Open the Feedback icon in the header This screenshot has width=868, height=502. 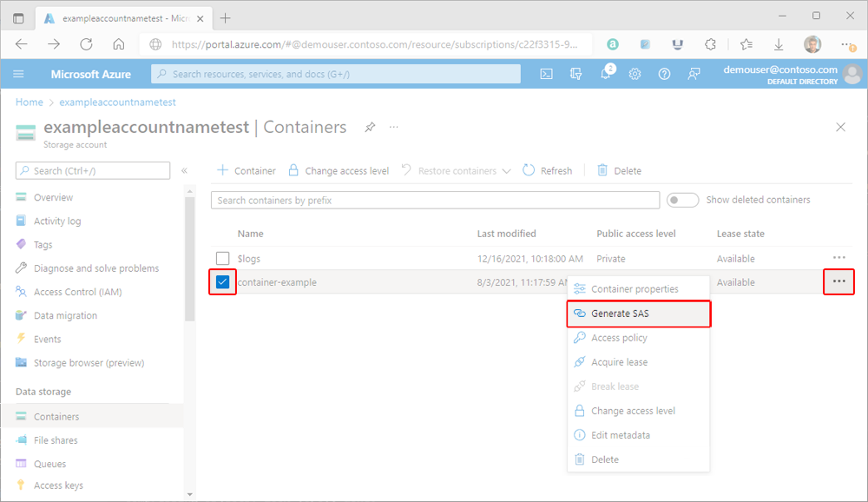[694, 74]
